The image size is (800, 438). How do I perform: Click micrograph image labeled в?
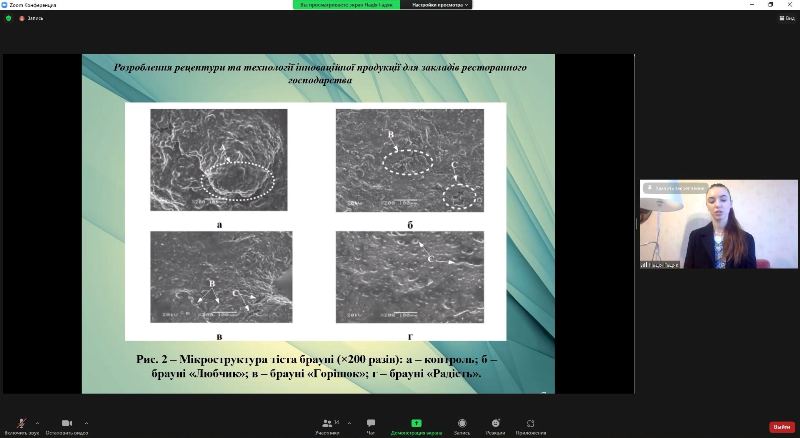point(221,277)
